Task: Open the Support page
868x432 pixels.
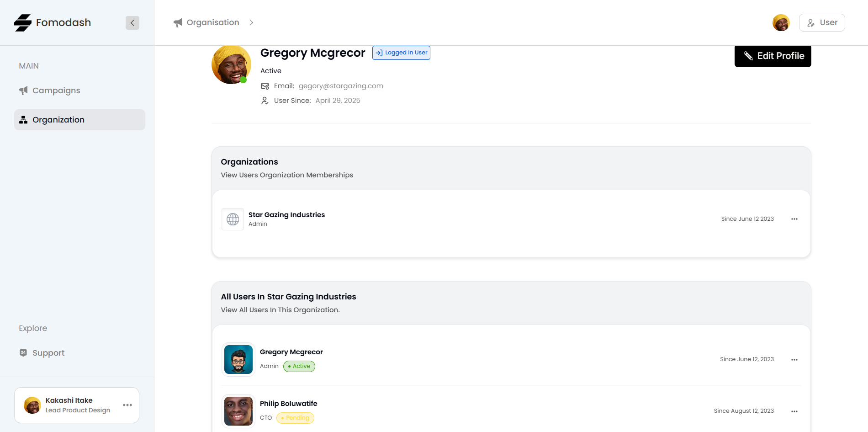Action: click(x=48, y=353)
